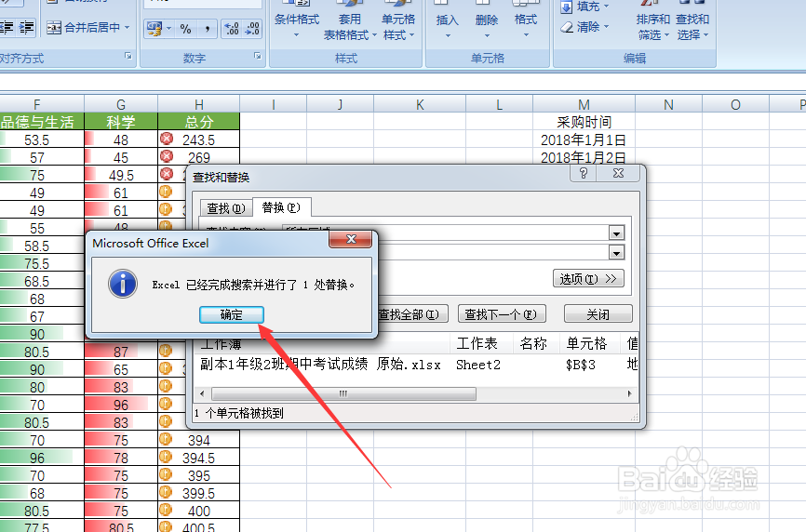Image resolution: width=806 pixels, height=532 pixels.
Task: Click the 关闭 button in Find and Replace
Action: point(598,314)
